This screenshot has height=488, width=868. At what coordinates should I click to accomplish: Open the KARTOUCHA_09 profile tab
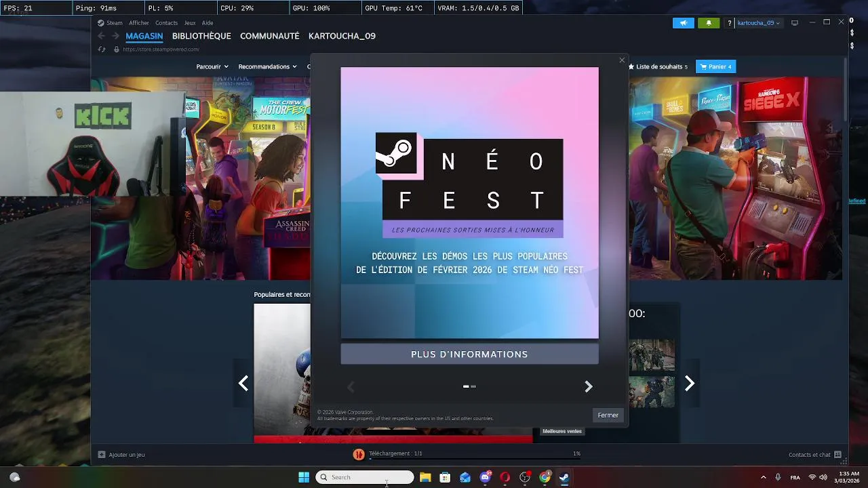coord(342,36)
